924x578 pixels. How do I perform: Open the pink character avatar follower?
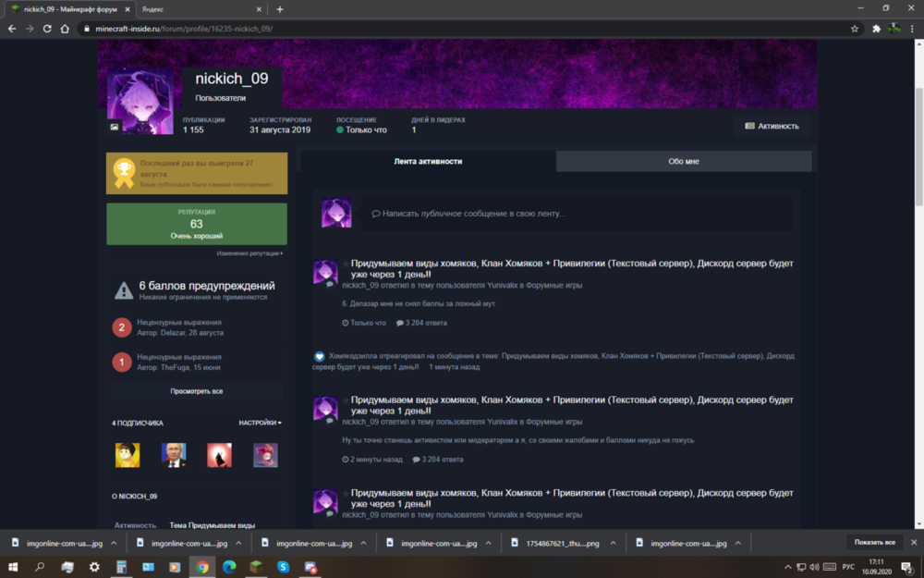[x=265, y=455]
